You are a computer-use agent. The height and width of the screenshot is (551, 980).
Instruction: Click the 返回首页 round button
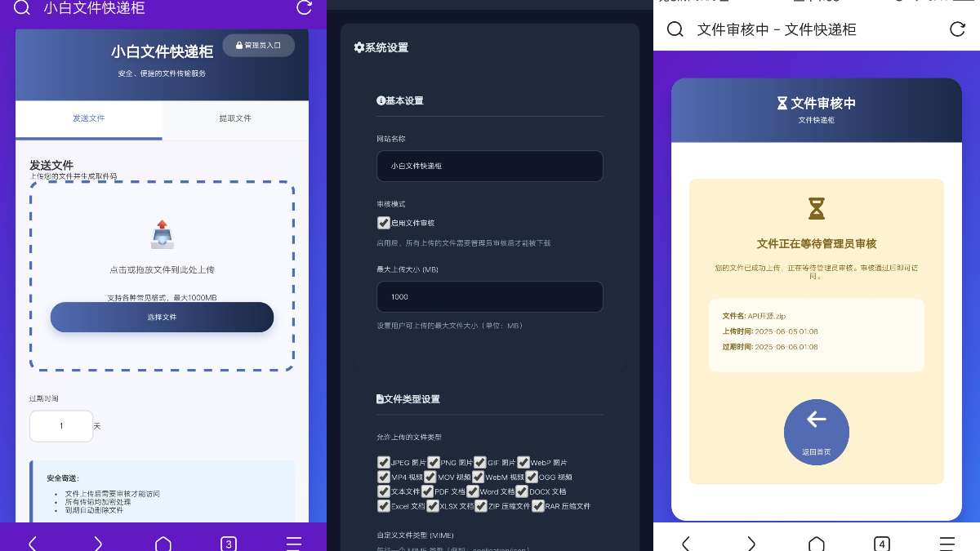tap(817, 432)
